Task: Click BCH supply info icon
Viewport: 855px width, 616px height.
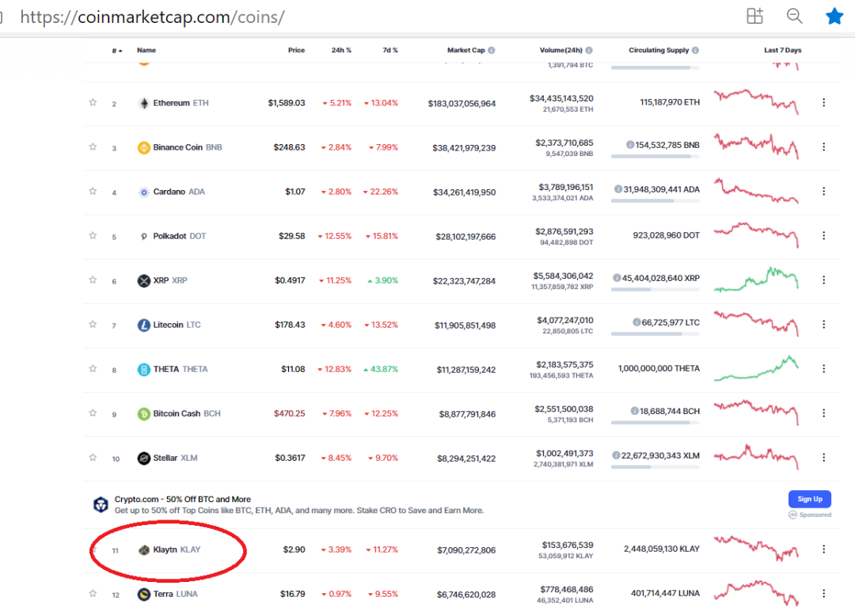Action: tap(634, 411)
